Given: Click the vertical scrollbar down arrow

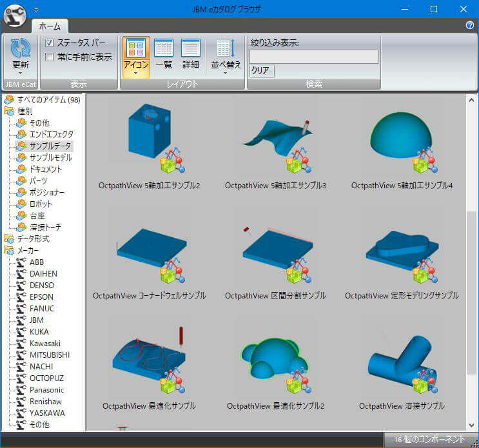Looking at the screenshot, I should [472, 424].
